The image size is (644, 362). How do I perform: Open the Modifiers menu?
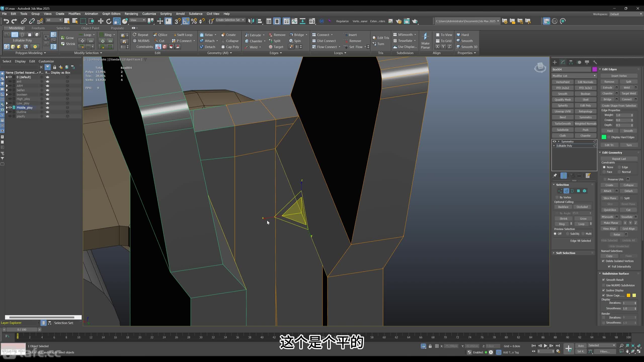74,14
